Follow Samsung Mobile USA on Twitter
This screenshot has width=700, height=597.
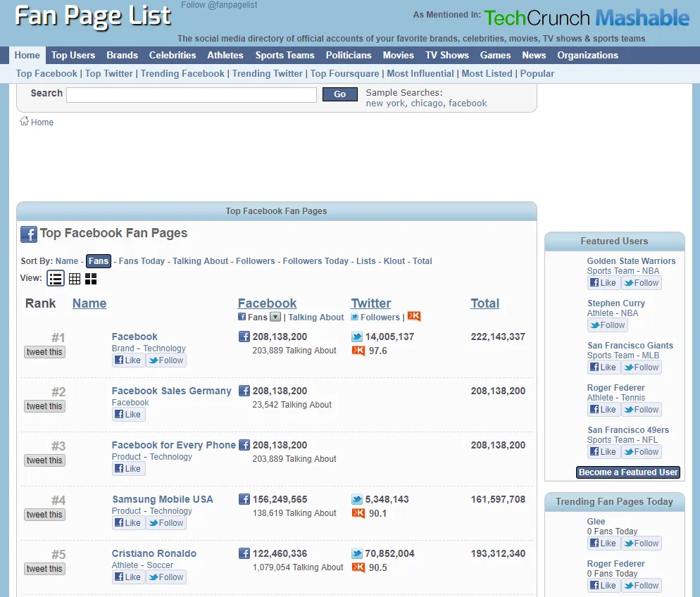[165, 523]
